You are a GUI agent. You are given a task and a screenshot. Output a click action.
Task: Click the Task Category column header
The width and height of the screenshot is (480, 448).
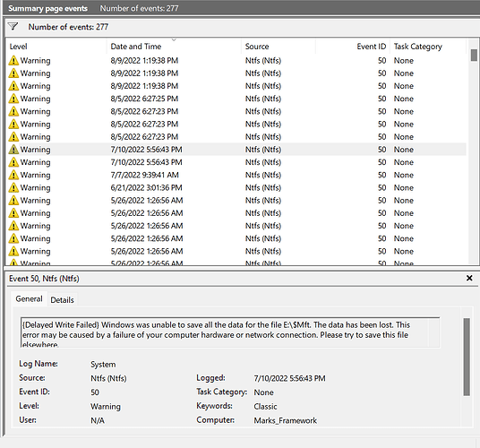[x=428, y=47]
